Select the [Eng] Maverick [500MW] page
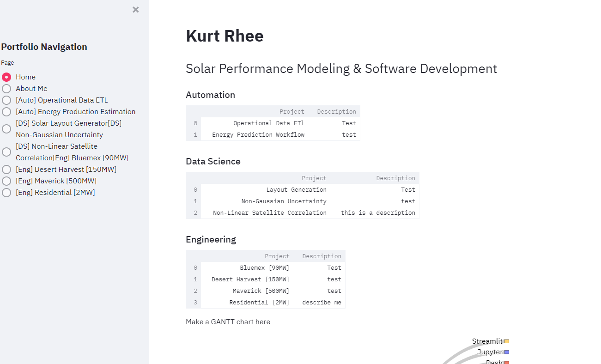Viewport: 601px width, 364px height. [6, 181]
